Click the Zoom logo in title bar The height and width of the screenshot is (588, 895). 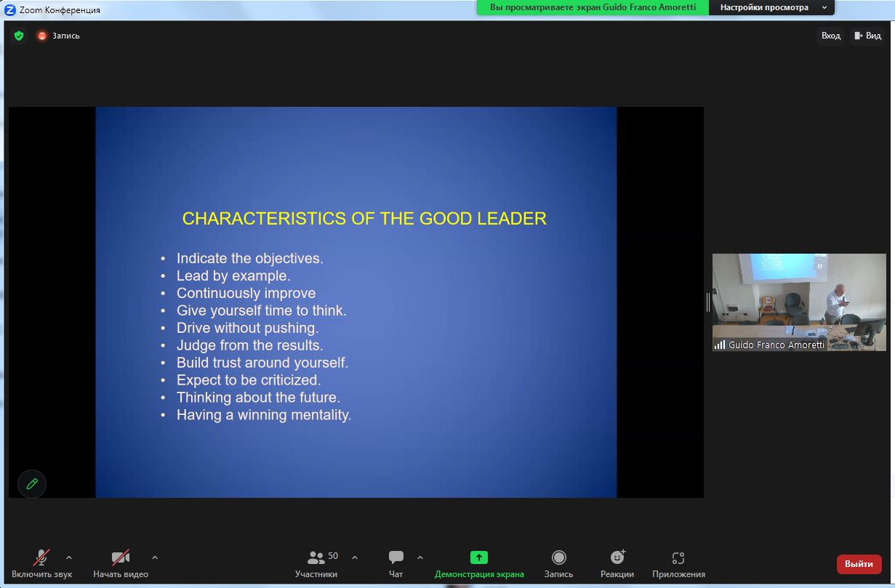10,10
